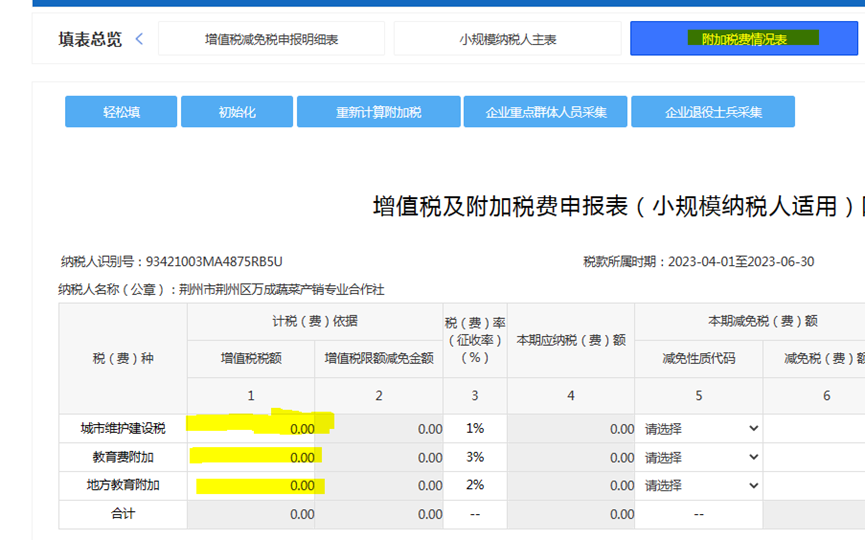Expand 减免性质代码 dropdown for 地方教育附加
Screen dimensions: 865x540
click(699, 485)
